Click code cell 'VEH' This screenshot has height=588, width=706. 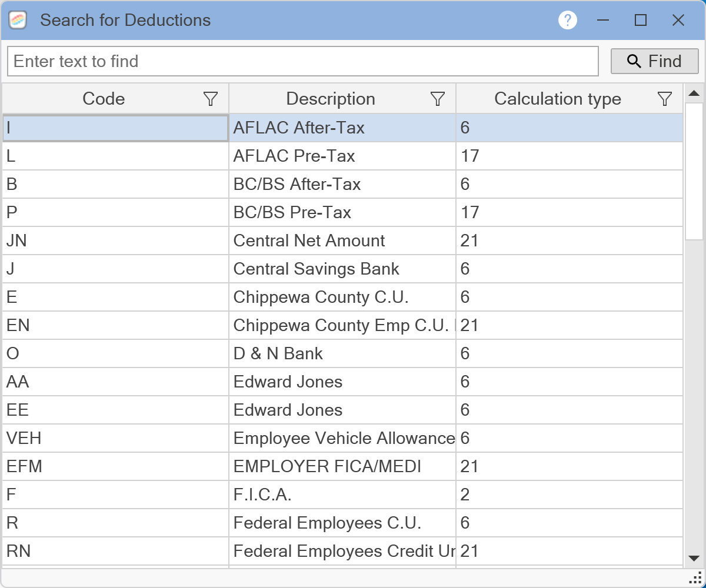pos(115,438)
